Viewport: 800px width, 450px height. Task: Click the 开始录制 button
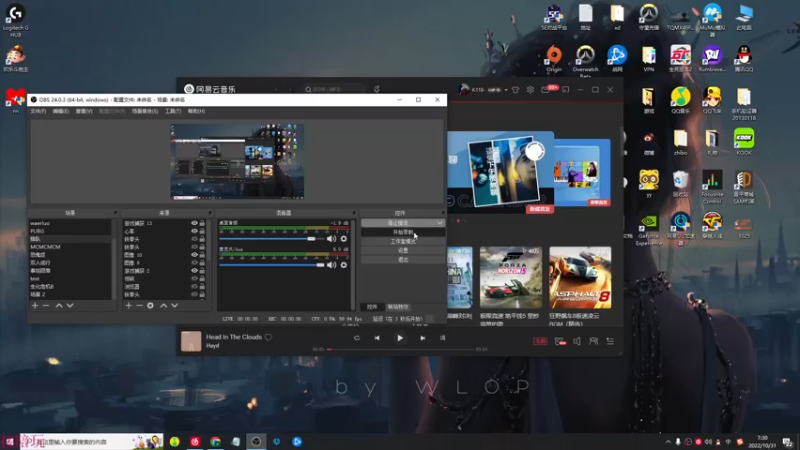[403, 232]
